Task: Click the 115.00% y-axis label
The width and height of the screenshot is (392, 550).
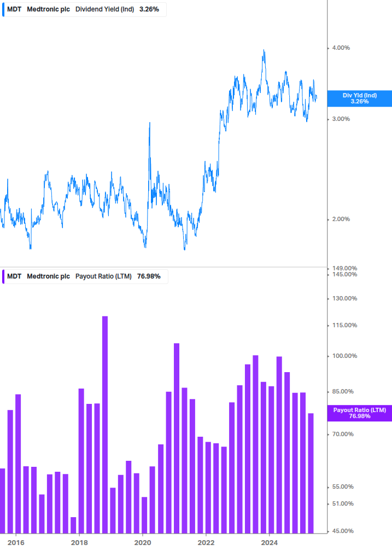Action: 344,325
